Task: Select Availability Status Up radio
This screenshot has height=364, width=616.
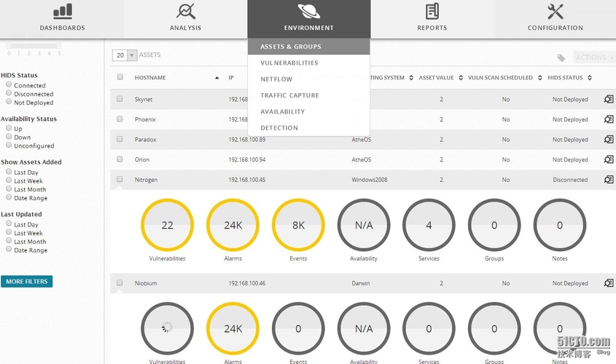Action: 9,127
